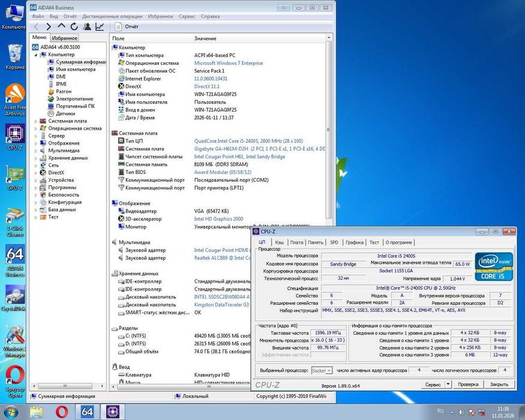Open the Microsoft Windows 7 Enterprise link
This screenshot has width=525, height=420.
point(229,63)
